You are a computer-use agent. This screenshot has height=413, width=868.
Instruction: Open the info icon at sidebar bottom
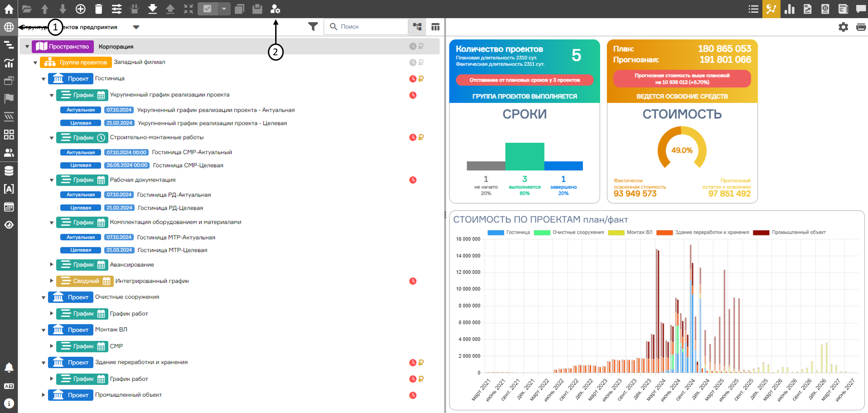9,403
